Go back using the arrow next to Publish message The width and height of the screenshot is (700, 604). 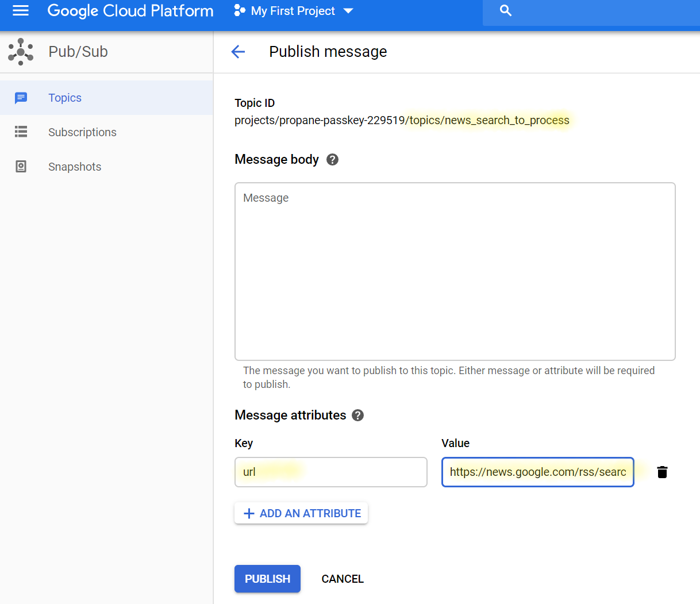[x=238, y=52]
